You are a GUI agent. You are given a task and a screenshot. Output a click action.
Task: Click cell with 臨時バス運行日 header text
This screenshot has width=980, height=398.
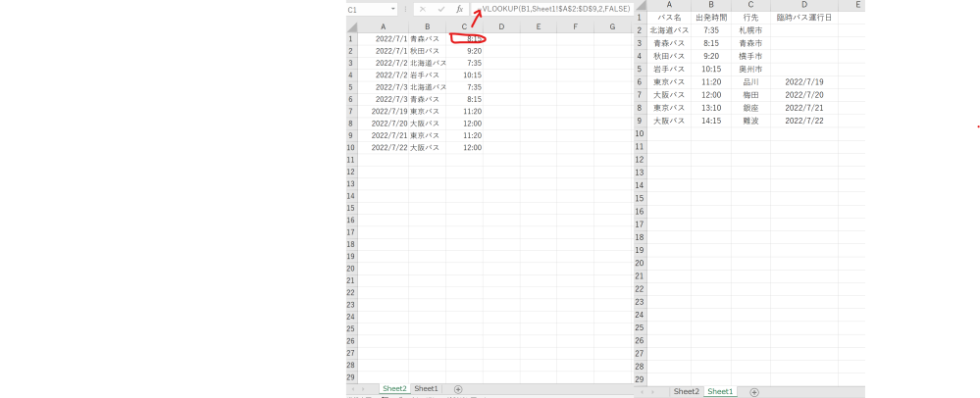803,18
